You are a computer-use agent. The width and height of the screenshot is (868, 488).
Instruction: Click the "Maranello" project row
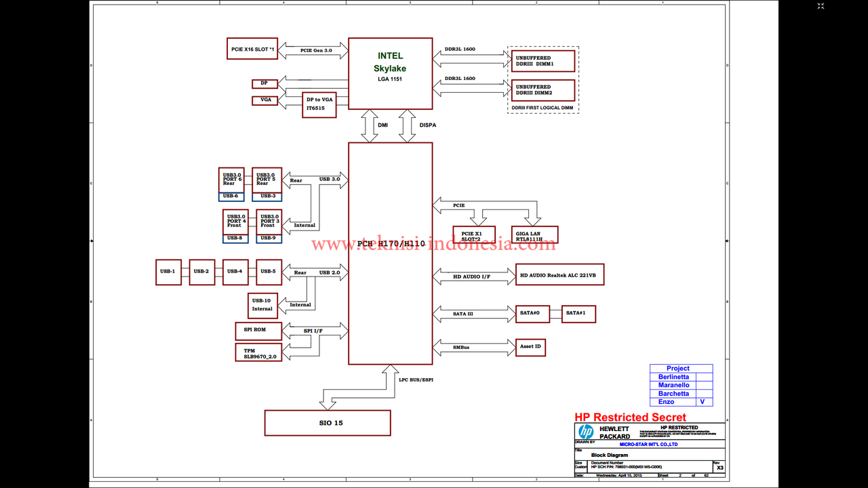pyautogui.click(x=682, y=385)
